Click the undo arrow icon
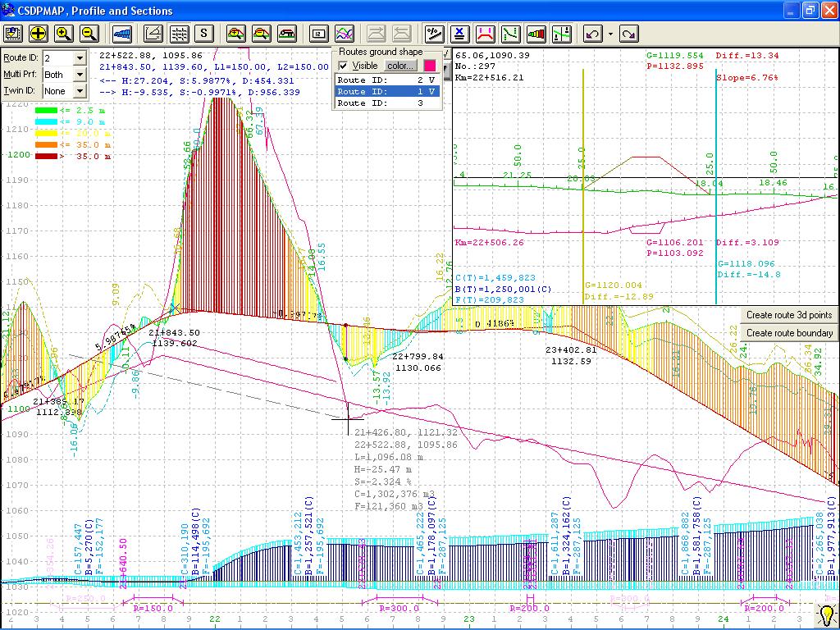This screenshot has height=630, width=840. tap(593, 34)
